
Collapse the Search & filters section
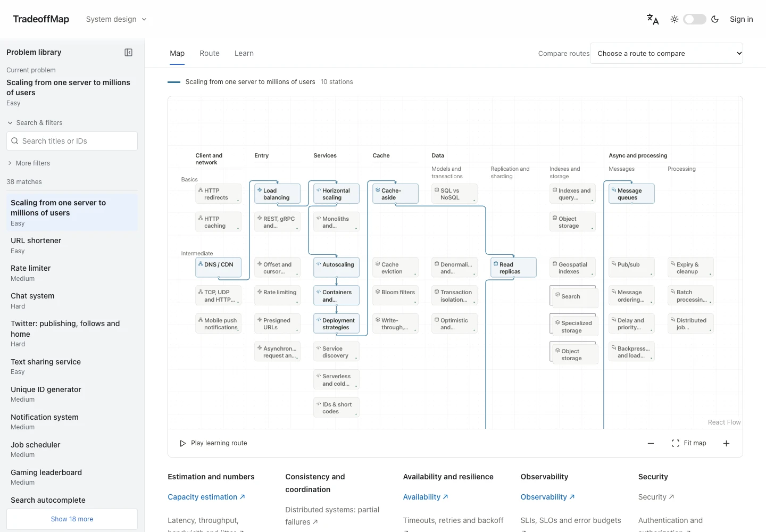pos(35,123)
